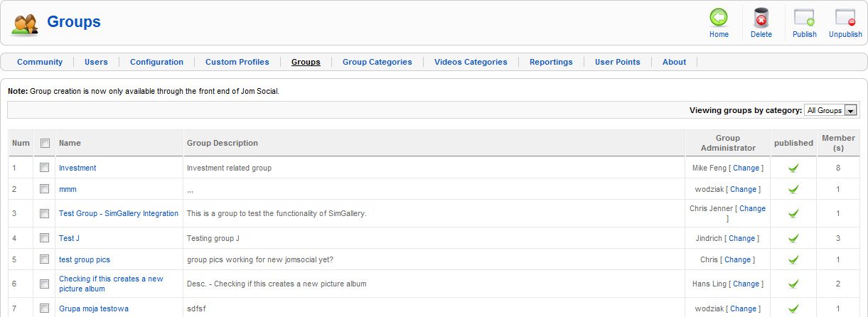Open the Configuration tab

pyautogui.click(x=156, y=62)
